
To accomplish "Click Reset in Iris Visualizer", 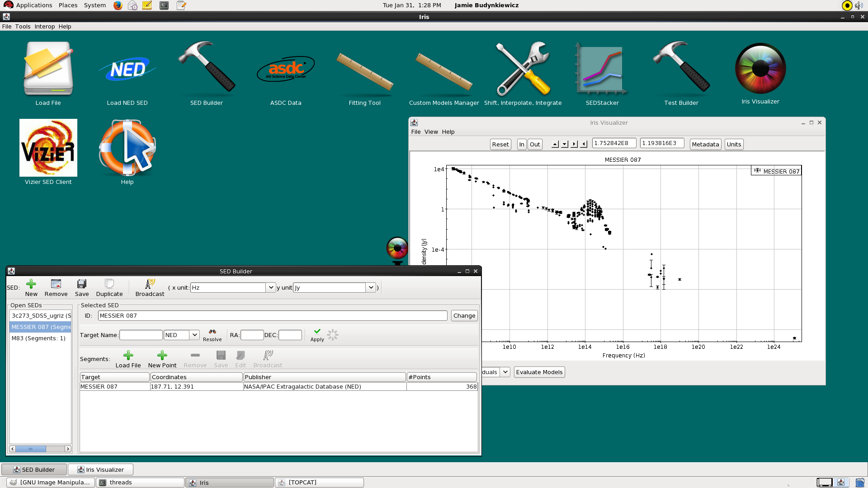I will [500, 144].
